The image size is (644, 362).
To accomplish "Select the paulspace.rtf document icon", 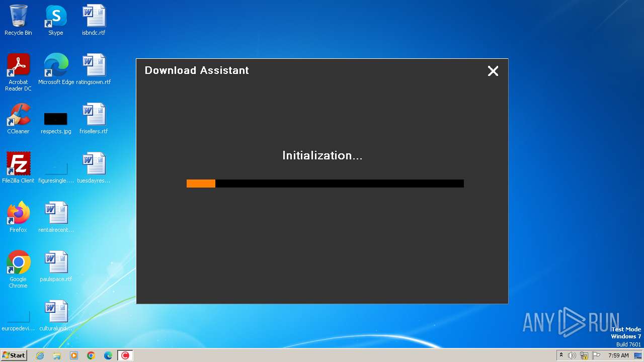I will [56, 267].
